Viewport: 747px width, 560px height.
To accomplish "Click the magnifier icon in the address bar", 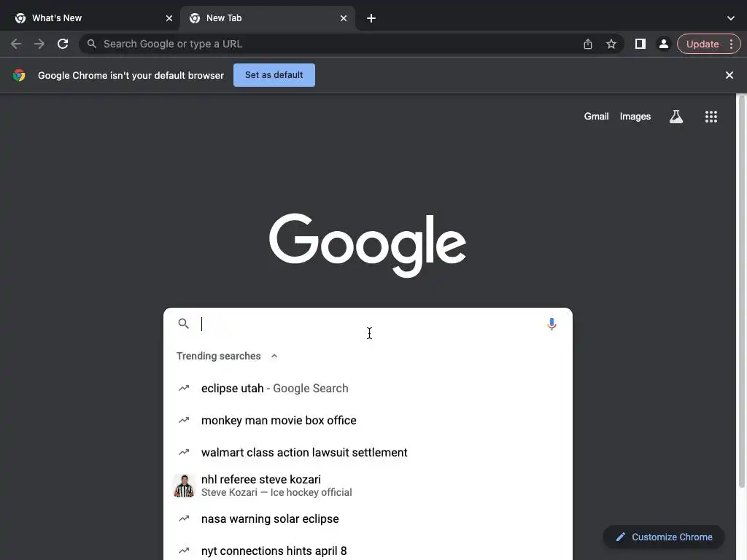I will (92, 44).
